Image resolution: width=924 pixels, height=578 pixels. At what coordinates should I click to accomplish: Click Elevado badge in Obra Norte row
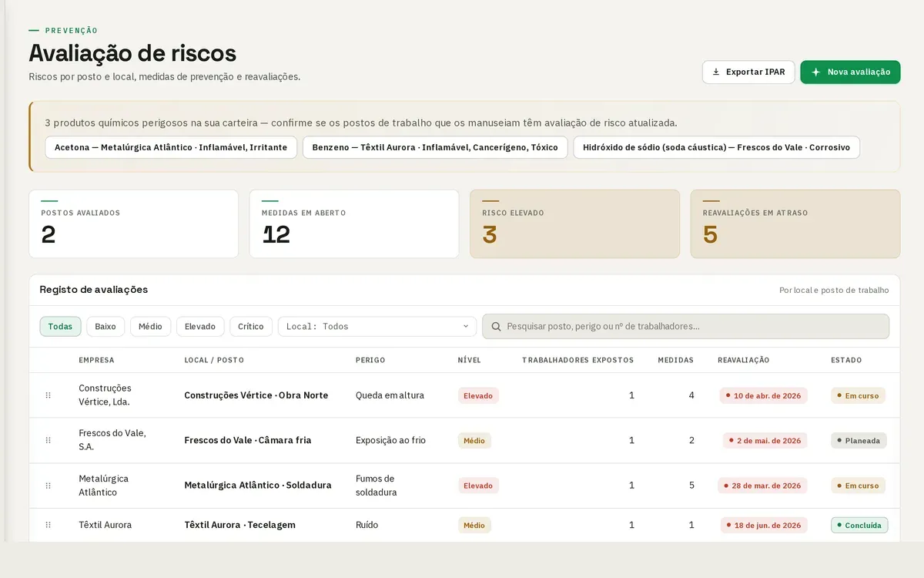coord(478,395)
